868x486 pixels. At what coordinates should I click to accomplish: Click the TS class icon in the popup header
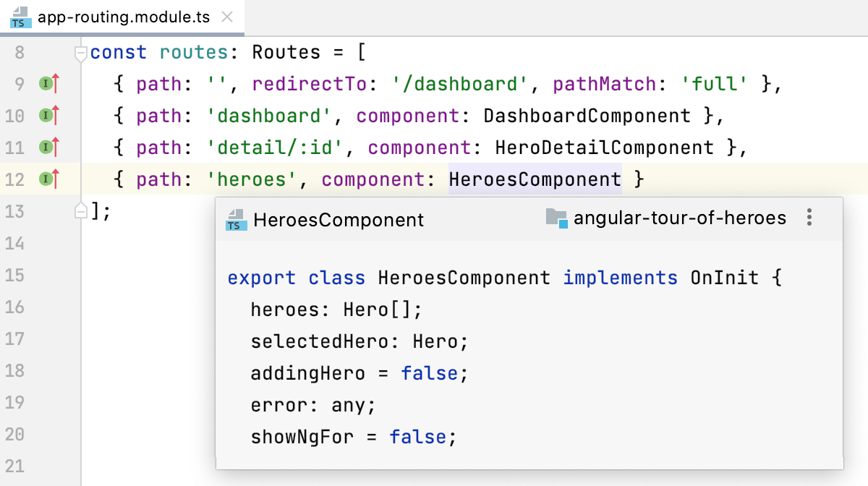pos(234,219)
